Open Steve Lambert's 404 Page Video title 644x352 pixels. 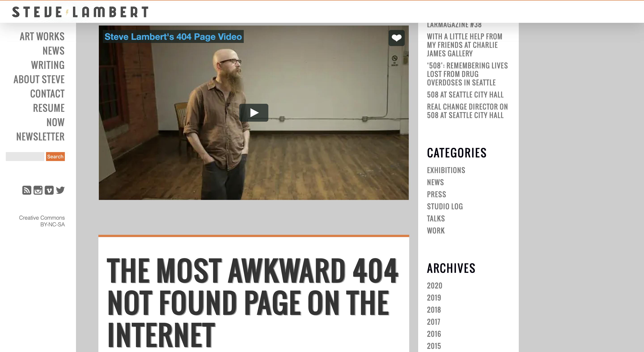(x=173, y=37)
